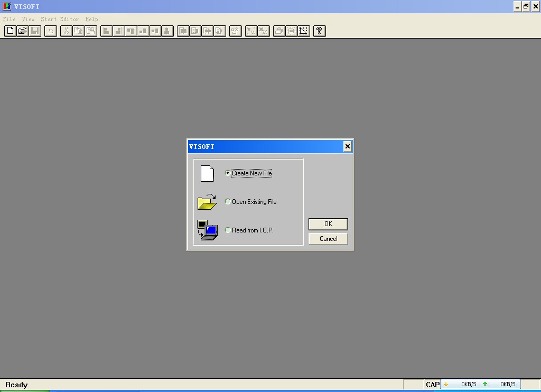
Task: Click the Undo arrow toolbar icon
Action: [51, 31]
